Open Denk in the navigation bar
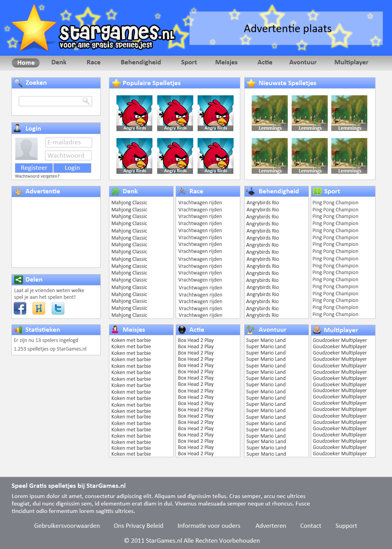Viewport: 392px width, 549px height. 59,62
